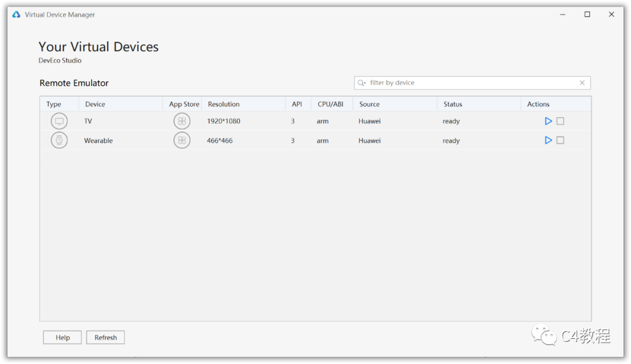Start the TV emulator with play icon
This screenshot has height=364, width=631.
548,121
